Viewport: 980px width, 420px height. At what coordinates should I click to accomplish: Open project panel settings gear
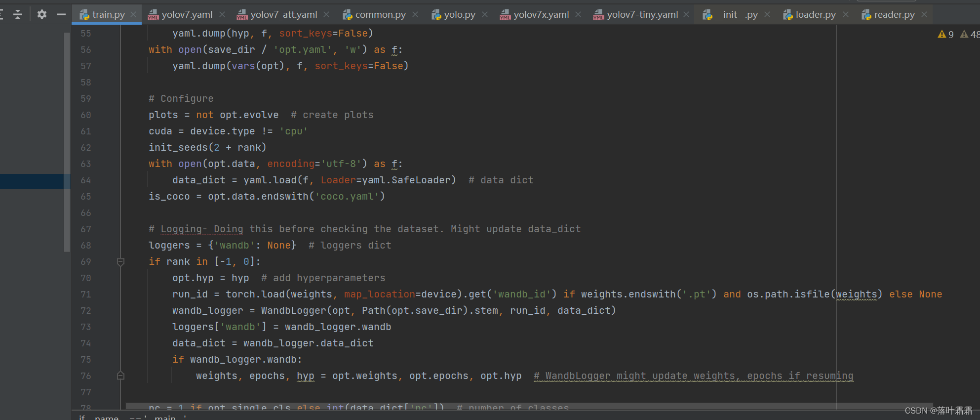click(42, 14)
